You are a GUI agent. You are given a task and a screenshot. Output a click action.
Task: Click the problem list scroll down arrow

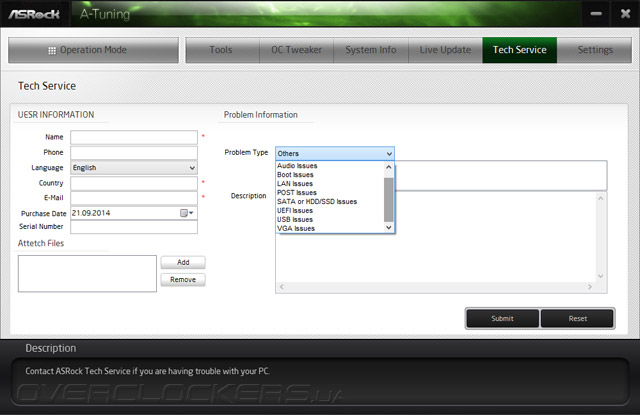pos(389,227)
